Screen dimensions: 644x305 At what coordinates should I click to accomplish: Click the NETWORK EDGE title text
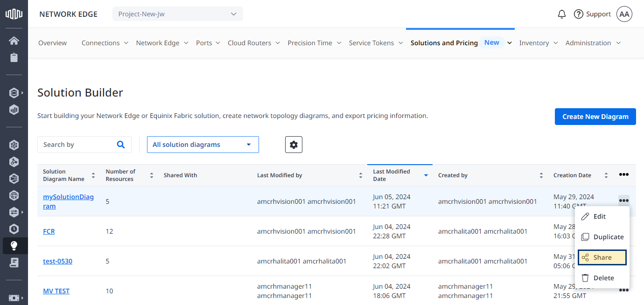coord(69,14)
